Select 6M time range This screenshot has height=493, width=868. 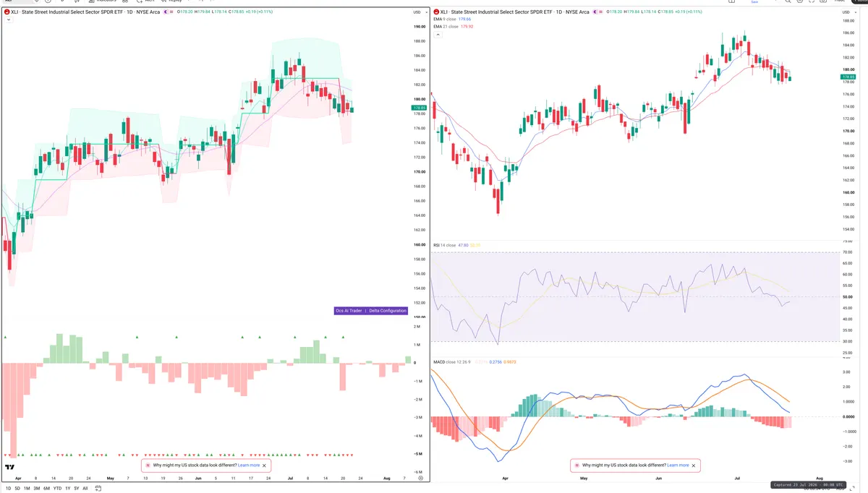46,489
